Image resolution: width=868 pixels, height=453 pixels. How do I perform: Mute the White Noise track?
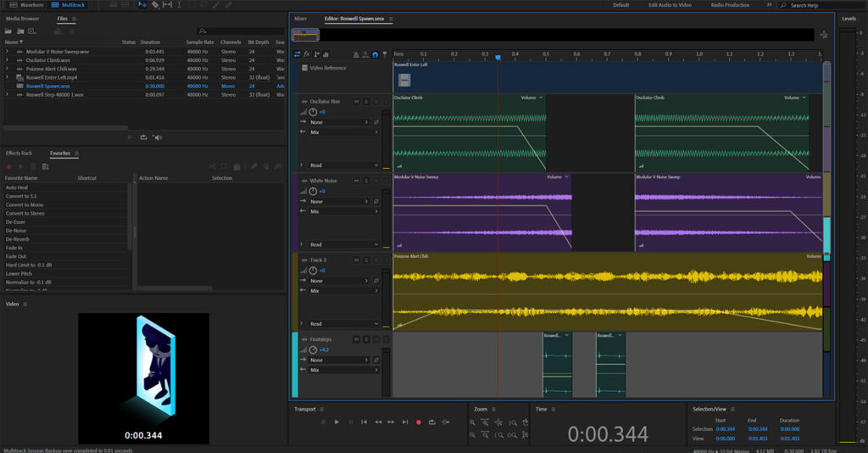pyautogui.click(x=357, y=181)
